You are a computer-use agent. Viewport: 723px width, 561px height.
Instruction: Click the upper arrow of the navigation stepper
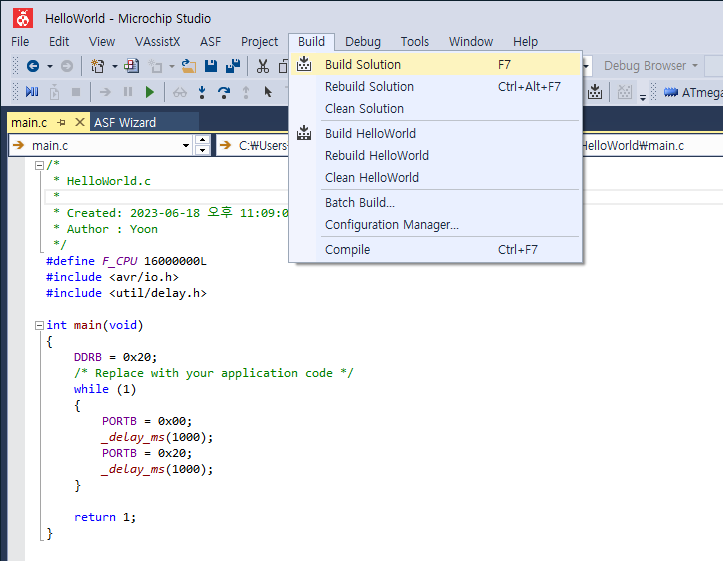point(202,140)
